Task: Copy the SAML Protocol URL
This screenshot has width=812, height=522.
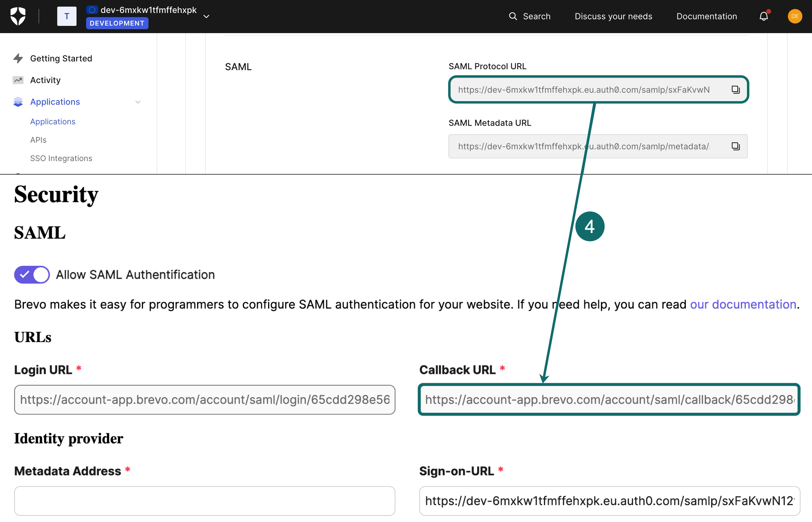Action: click(x=735, y=89)
